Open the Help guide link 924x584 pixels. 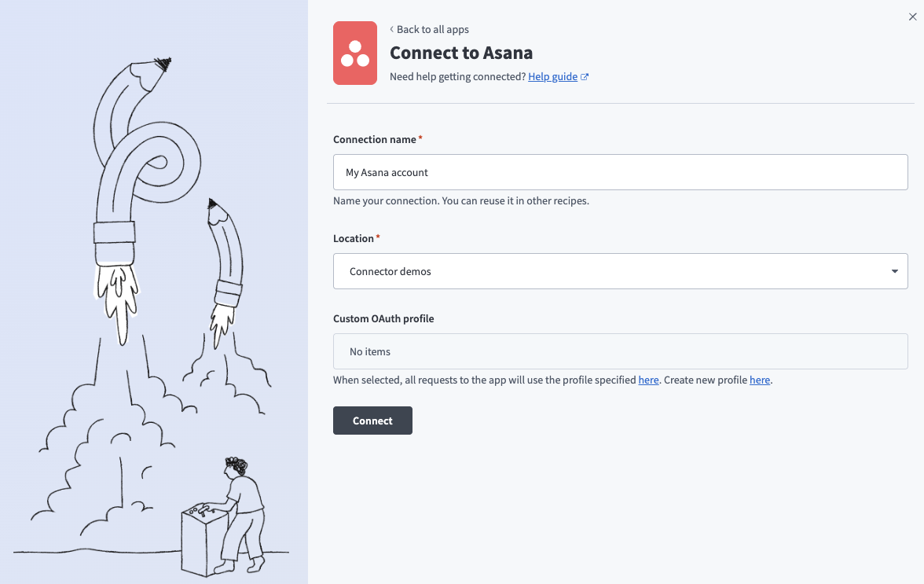click(x=552, y=76)
